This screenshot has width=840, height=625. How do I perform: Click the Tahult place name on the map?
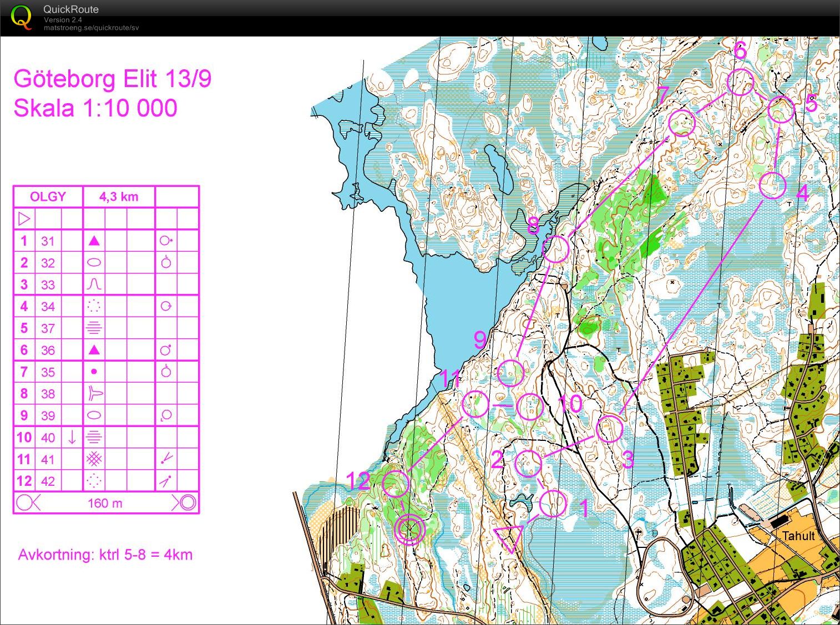click(x=798, y=536)
